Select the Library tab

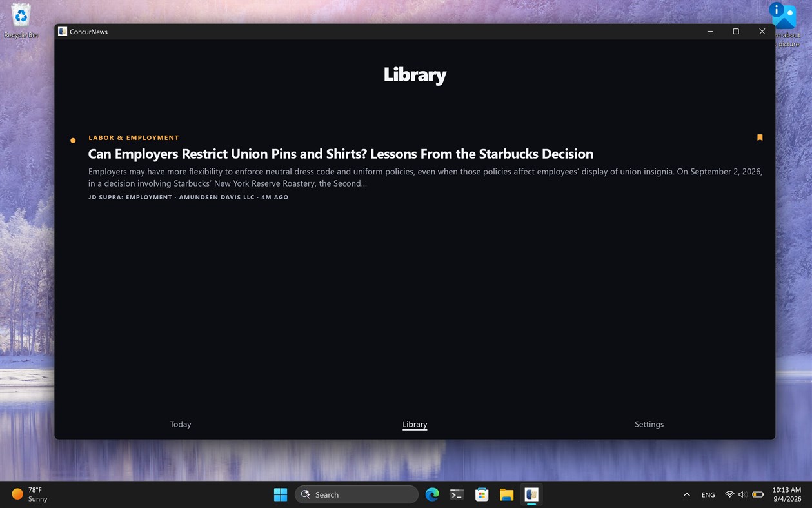point(415,424)
